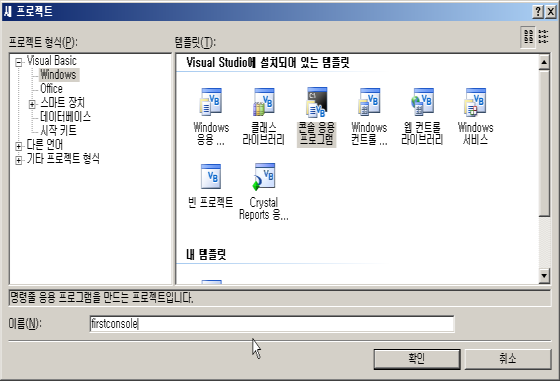Select the 클래스 라이브러리 template icon

point(264,102)
